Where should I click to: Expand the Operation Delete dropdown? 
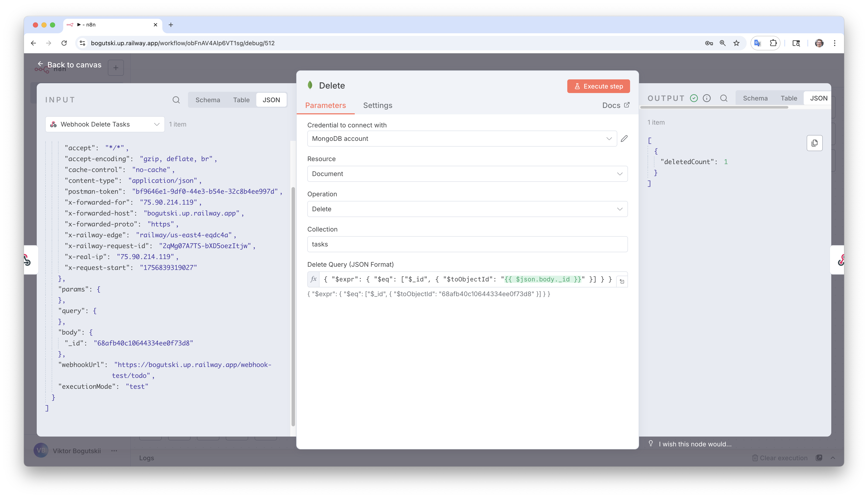(x=467, y=209)
